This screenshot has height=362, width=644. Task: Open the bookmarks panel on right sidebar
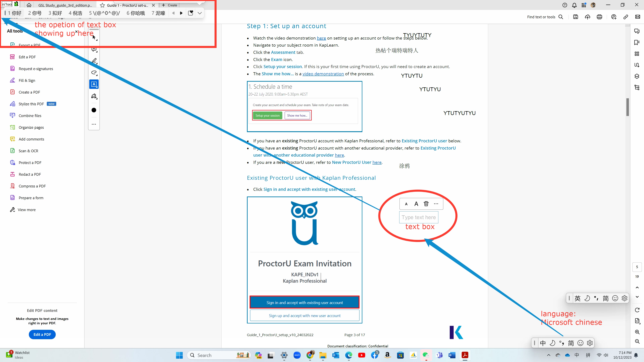click(637, 42)
